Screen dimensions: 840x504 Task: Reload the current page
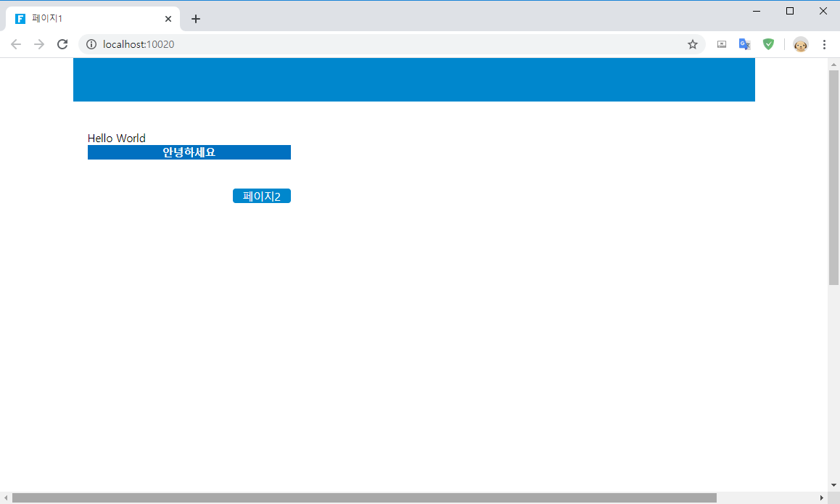pyautogui.click(x=62, y=44)
